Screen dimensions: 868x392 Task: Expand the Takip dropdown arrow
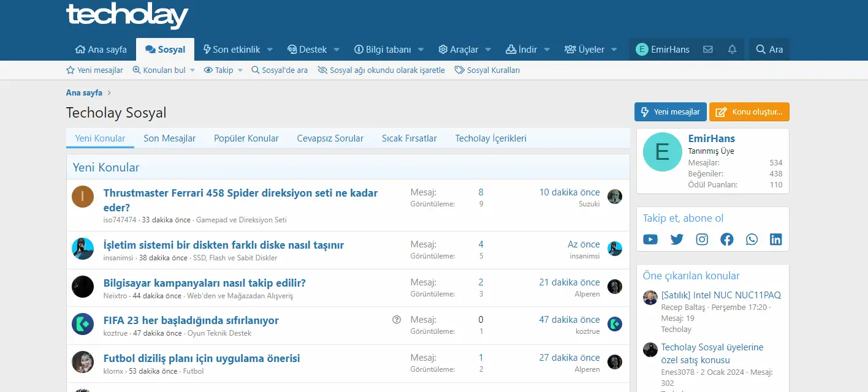(240, 70)
